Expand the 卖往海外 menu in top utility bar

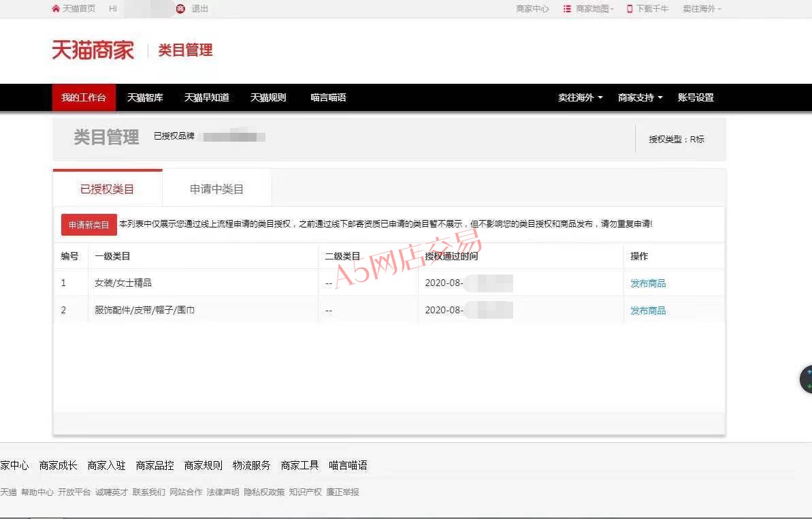tap(702, 9)
